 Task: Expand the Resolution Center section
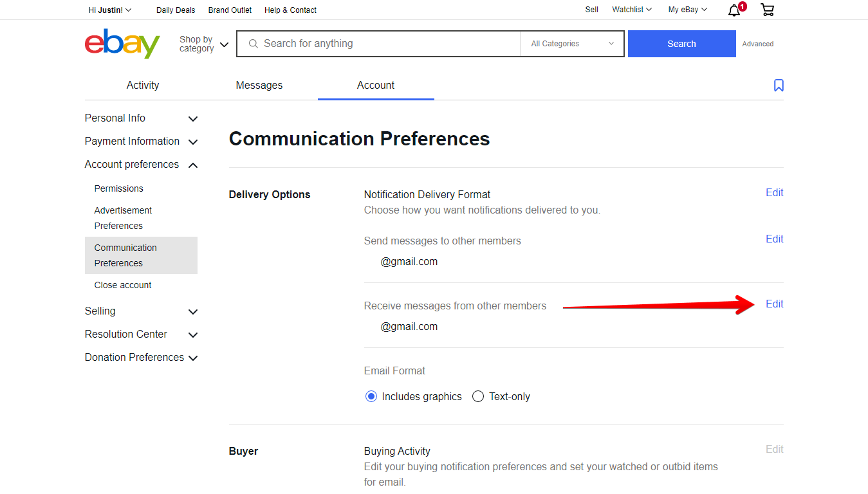click(141, 334)
